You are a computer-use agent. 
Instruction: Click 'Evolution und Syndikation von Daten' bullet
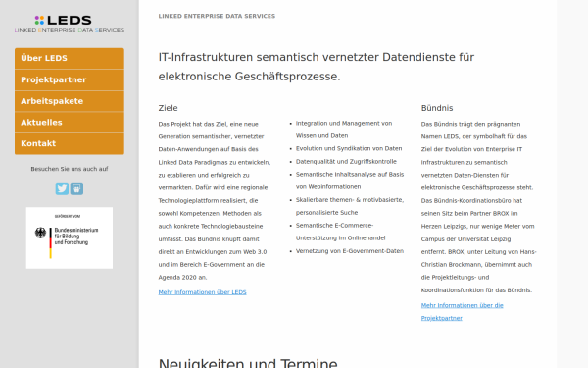[x=349, y=149]
